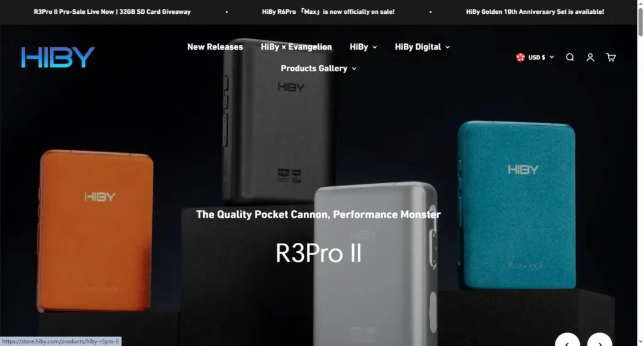
Task: Go to previous slide arrow button
Action: (x=567, y=341)
